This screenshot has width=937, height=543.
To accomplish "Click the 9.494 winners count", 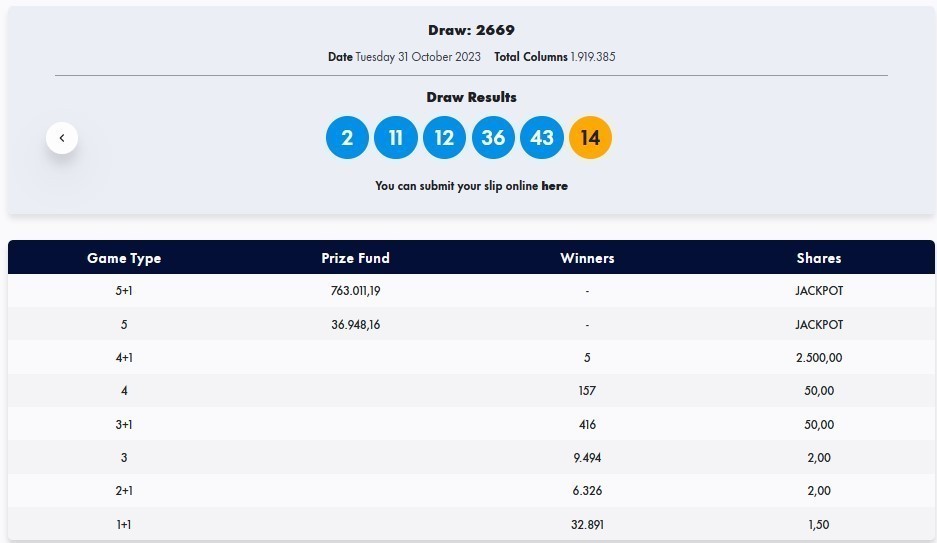I will [587, 458].
